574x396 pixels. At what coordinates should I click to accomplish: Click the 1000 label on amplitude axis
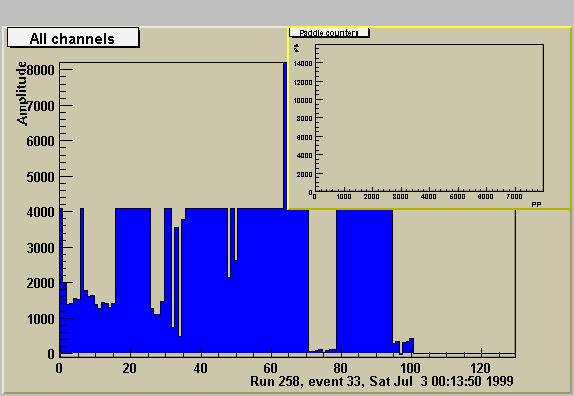pos(40,318)
